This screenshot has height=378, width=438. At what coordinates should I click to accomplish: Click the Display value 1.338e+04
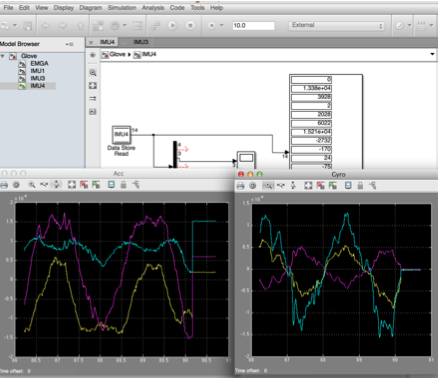tap(311, 88)
